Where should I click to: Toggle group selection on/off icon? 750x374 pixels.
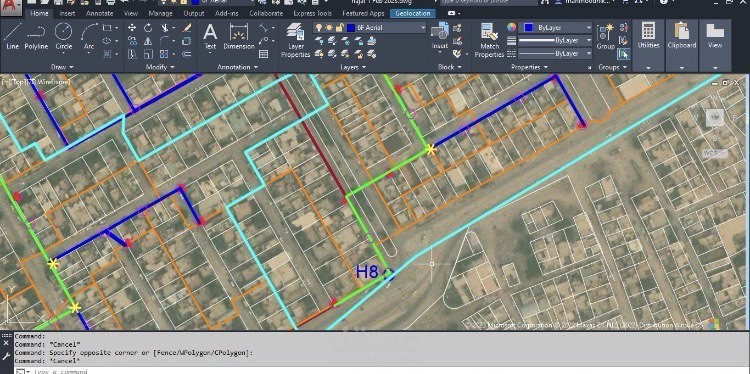click(624, 54)
